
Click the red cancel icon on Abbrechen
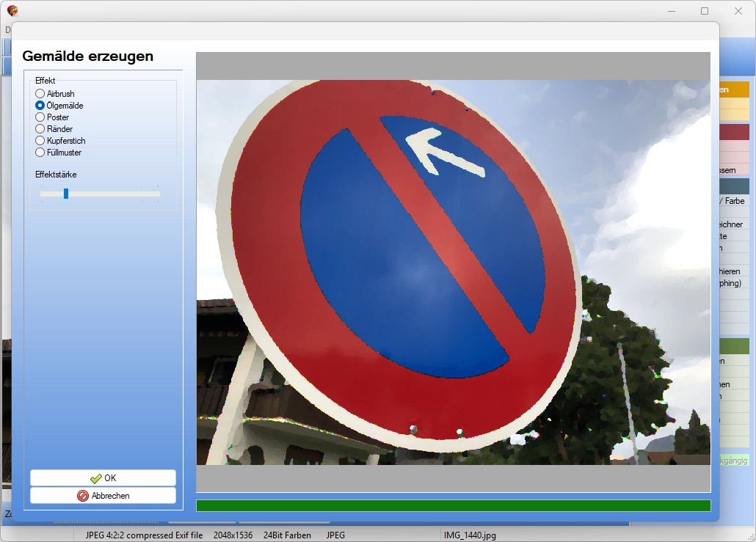click(x=83, y=496)
